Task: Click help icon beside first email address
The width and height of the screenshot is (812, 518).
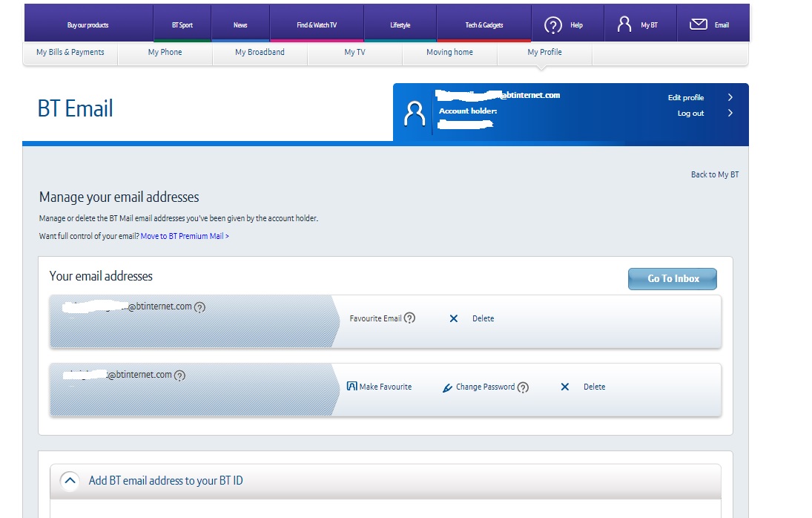Action: 199,307
